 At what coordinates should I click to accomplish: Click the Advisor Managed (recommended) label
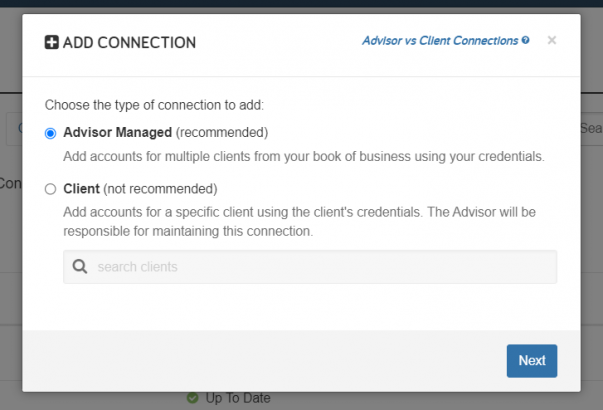tap(165, 132)
